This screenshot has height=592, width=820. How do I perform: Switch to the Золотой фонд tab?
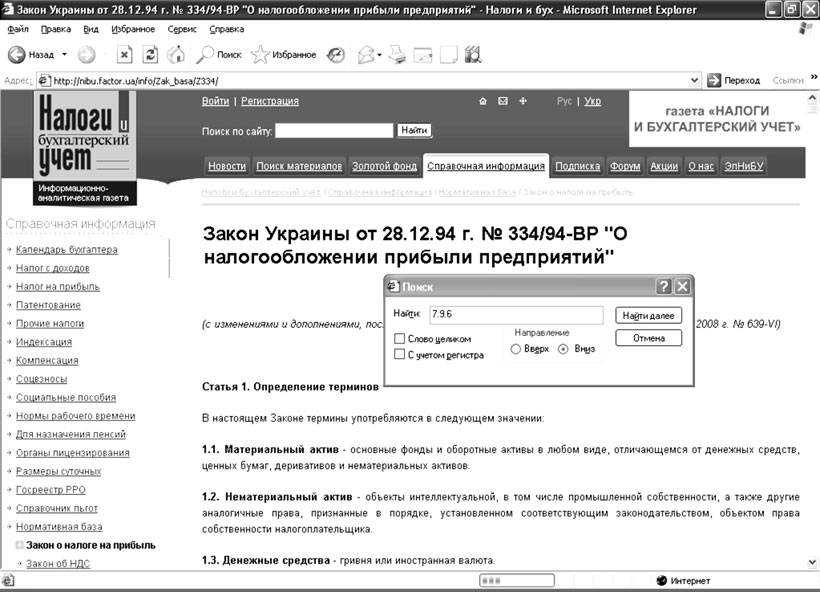pos(384,166)
